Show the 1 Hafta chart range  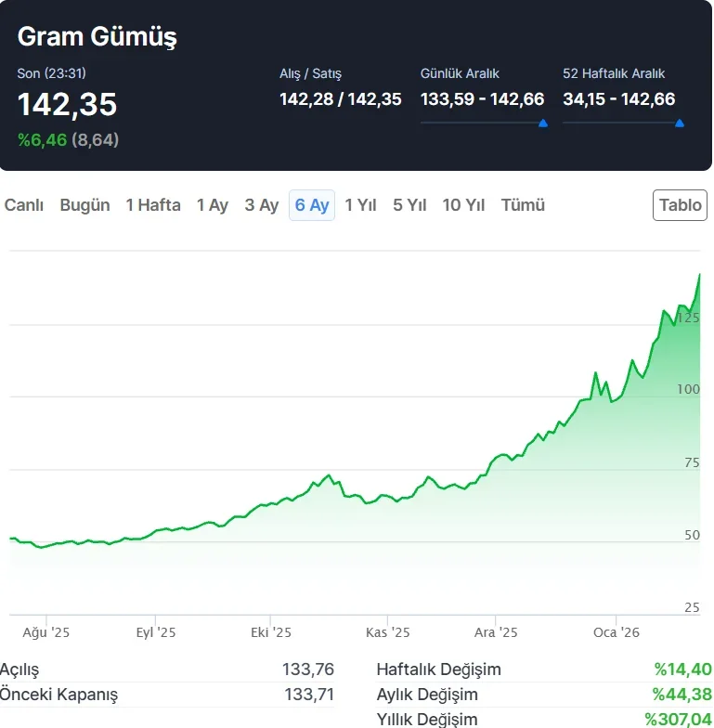pyautogui.click(x=153, y=205)
